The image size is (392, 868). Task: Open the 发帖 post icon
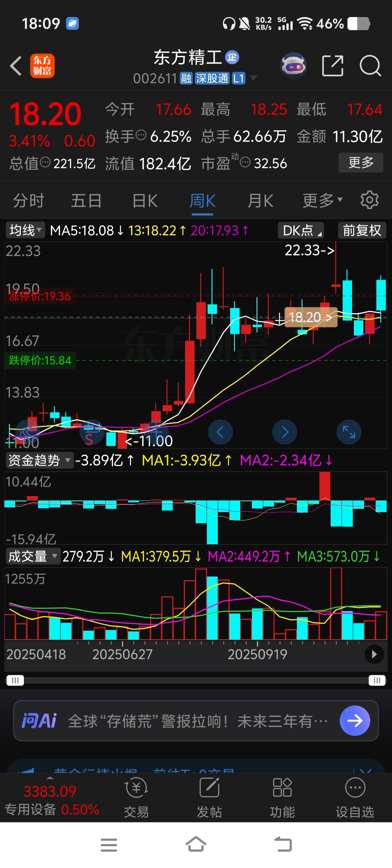coord(209,798)
